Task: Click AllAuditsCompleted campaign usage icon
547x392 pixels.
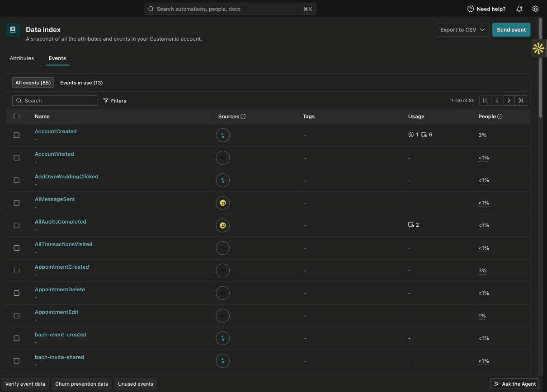Action: (x=411, y=225)
